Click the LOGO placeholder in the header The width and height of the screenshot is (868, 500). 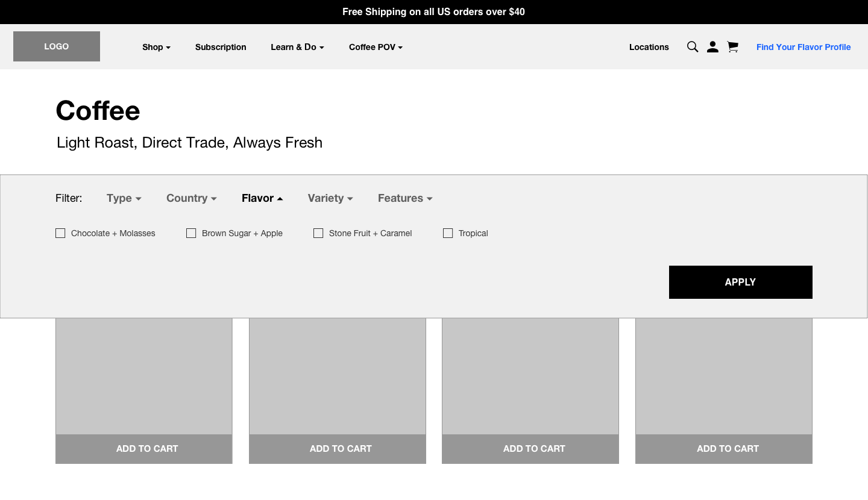(57, 46)
